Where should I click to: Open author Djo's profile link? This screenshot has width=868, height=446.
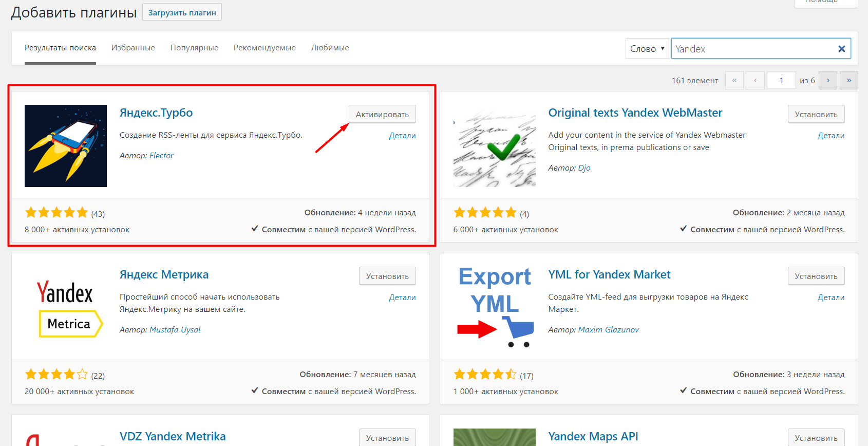tap(584, 168)
